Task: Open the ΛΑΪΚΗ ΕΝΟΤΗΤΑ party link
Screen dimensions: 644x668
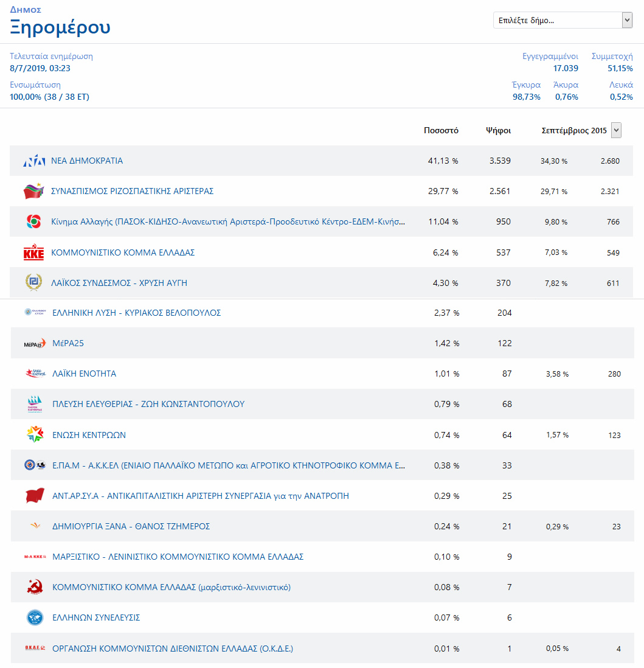Action: pos(84,374)
